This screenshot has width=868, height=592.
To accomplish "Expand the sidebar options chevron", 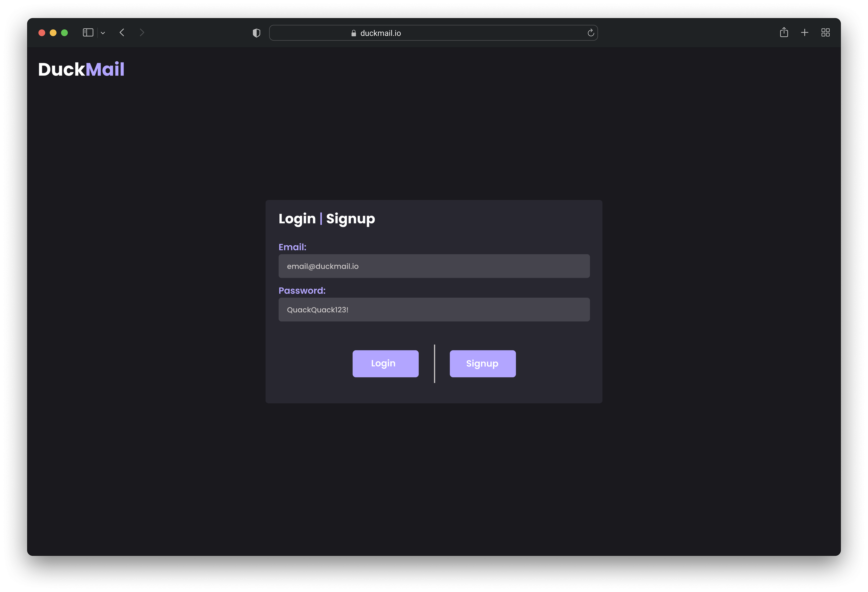I will coord(103,33).
